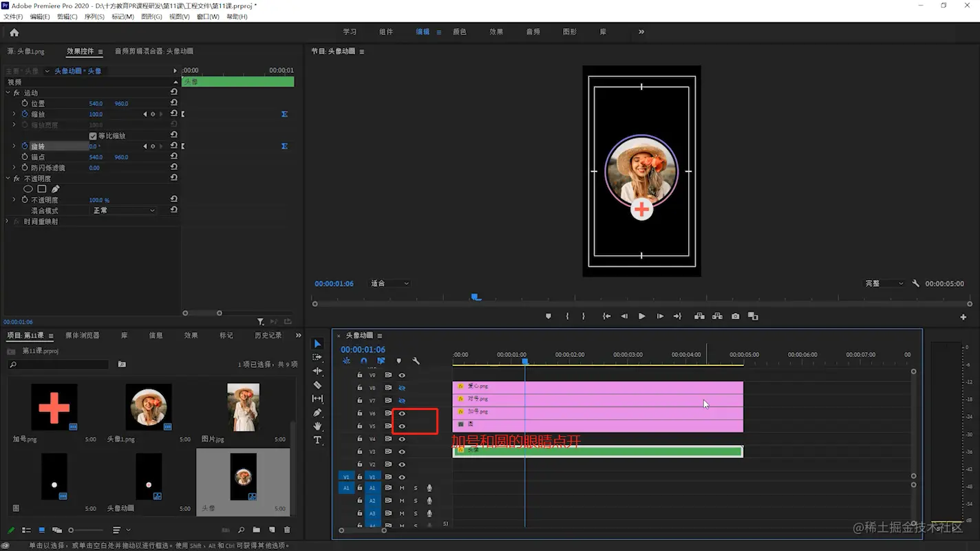Show hidden V8 track output

402,388
